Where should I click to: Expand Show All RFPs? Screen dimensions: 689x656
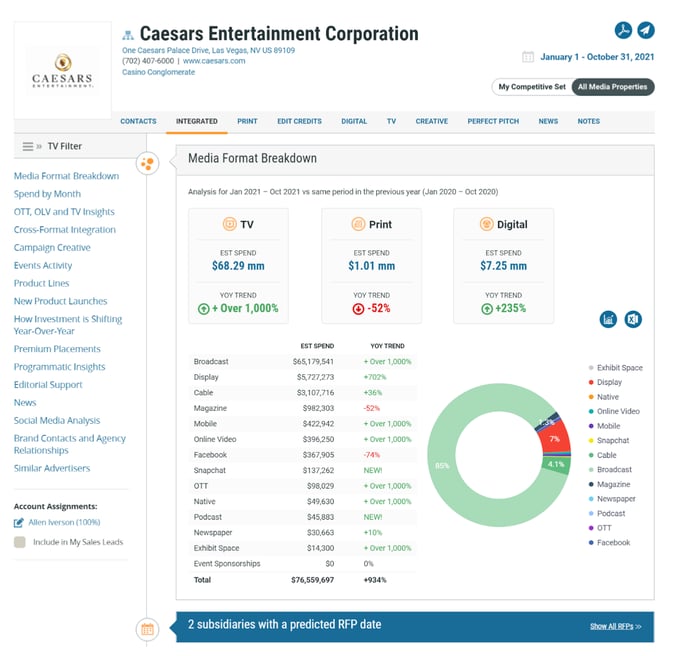click(x=615, y=626)
